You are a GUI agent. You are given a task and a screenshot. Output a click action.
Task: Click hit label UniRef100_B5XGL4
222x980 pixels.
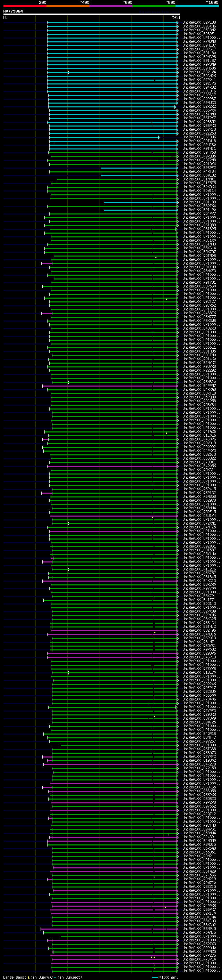pos(199,248)
